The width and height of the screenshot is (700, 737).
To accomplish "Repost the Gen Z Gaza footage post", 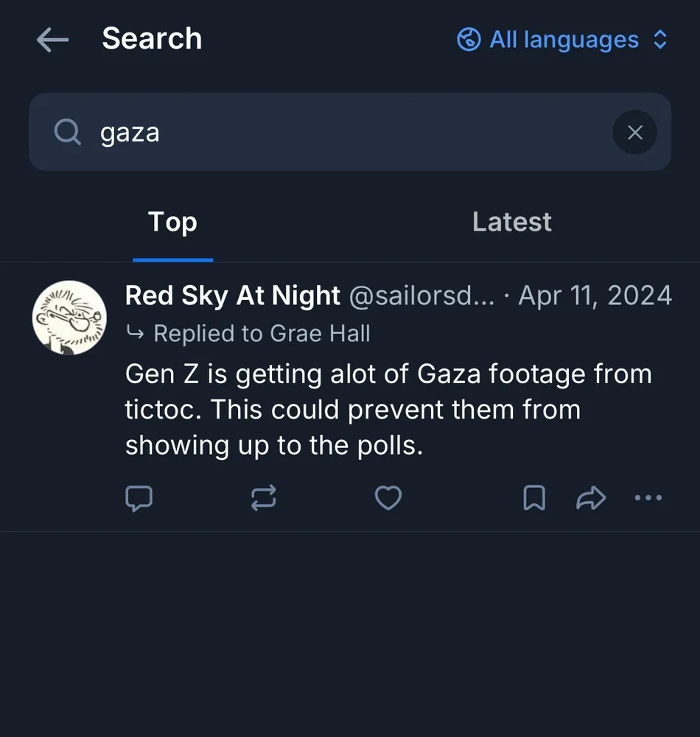I will click(x=263, y=499).
